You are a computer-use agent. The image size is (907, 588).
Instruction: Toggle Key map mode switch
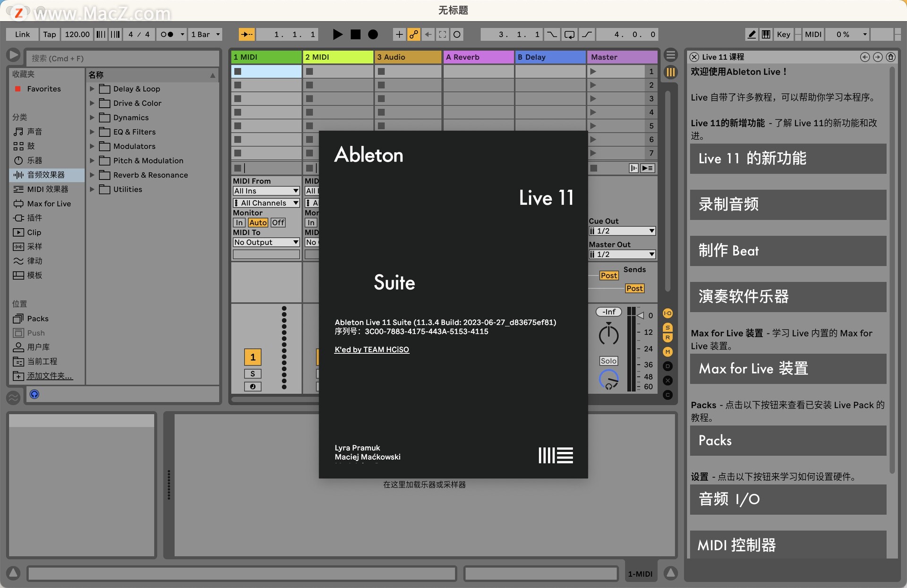point(783,34)
